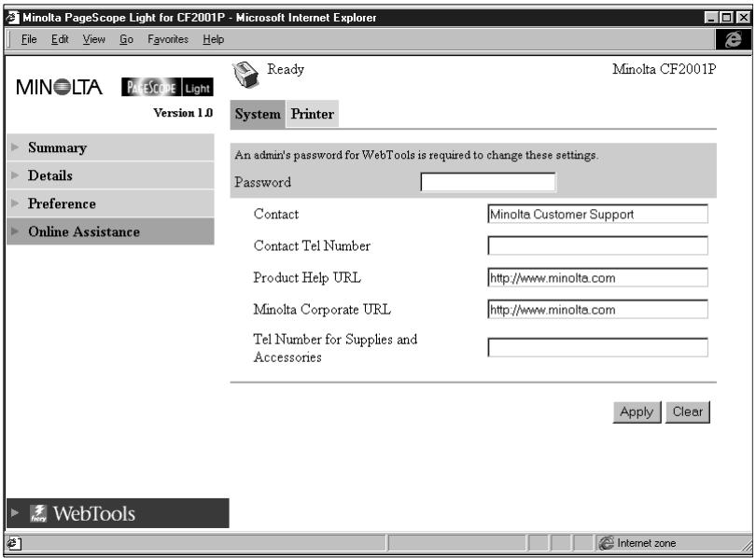
Task: Click the Internet Explorer logo icon
Action: pos(733,39)
